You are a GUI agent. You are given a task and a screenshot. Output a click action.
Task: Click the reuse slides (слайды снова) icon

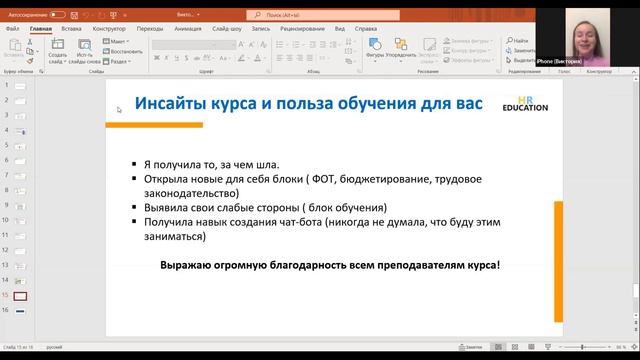(84, 44)
